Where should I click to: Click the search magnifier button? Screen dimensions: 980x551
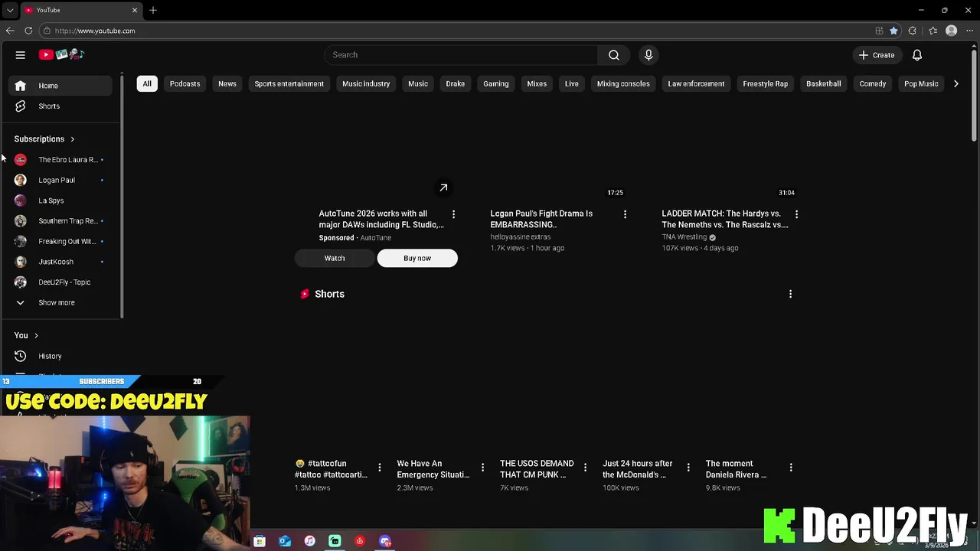[x=614, y=55]
